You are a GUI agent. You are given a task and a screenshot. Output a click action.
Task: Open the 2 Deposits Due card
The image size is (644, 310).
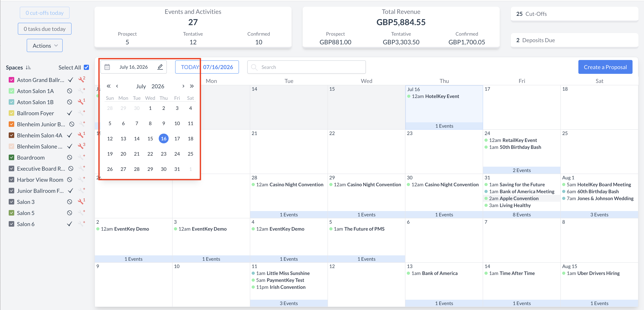click(x=574, y=40)
